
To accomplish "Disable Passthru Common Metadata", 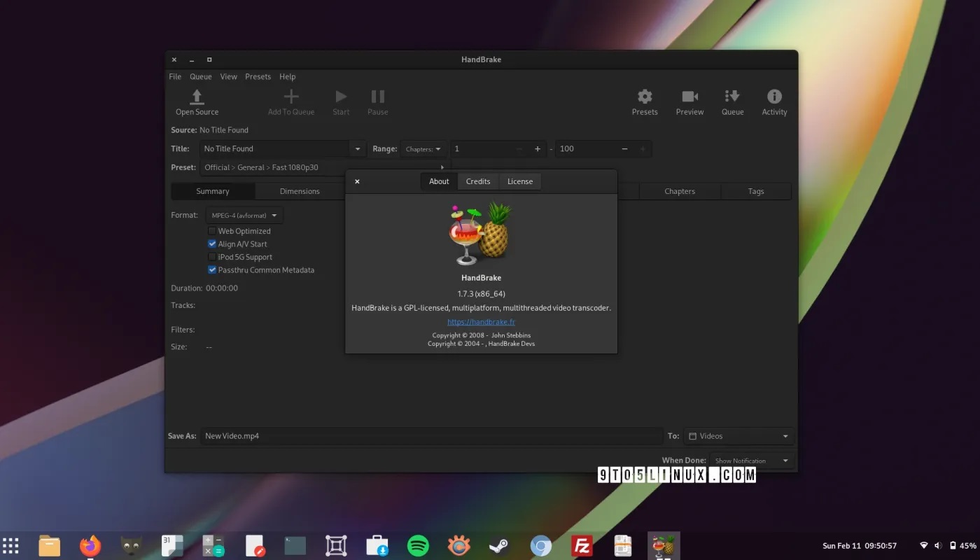I will click(x=211, y=269).
